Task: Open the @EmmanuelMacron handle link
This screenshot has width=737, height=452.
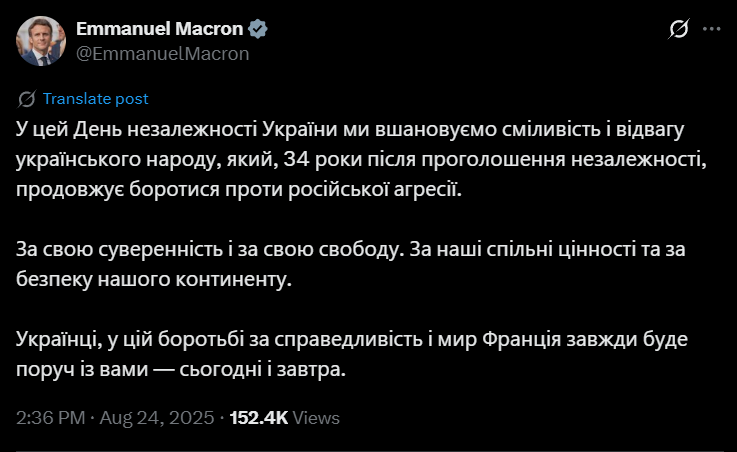Action: [163, 53]
